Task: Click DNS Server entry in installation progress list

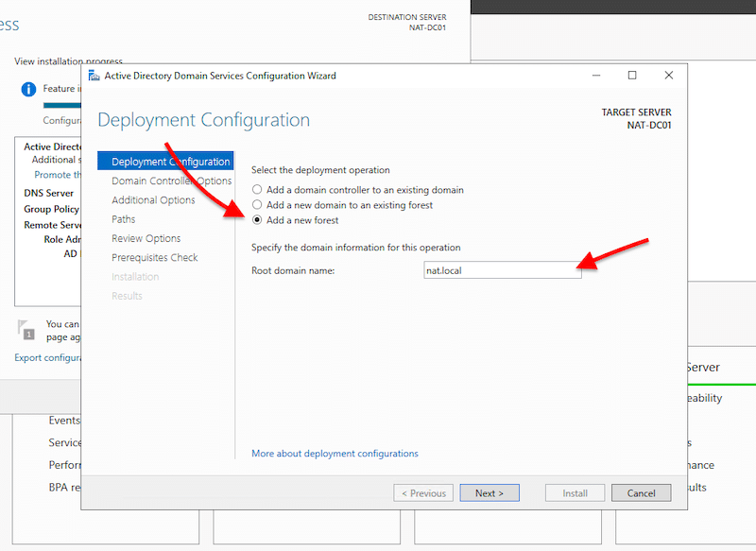Action: [49, 193]
